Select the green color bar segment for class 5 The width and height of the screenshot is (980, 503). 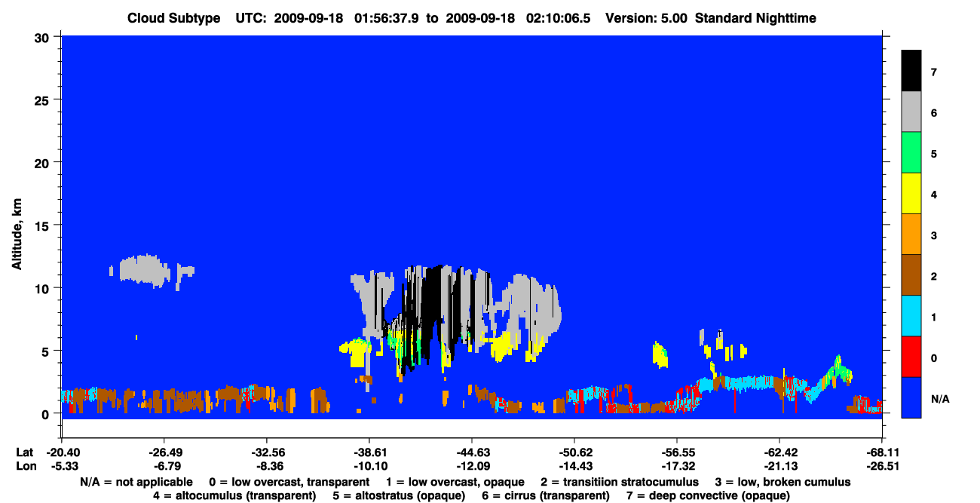[x=911, y=152]
